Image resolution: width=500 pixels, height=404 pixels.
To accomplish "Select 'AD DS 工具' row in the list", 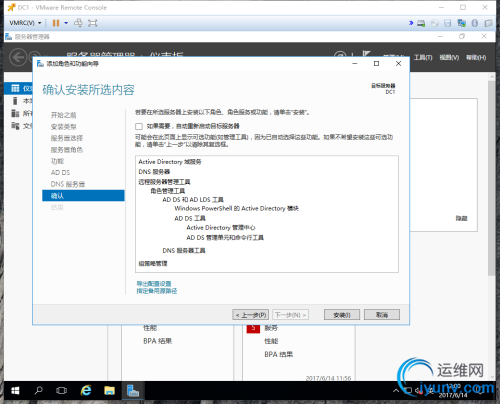I will 190,218.
